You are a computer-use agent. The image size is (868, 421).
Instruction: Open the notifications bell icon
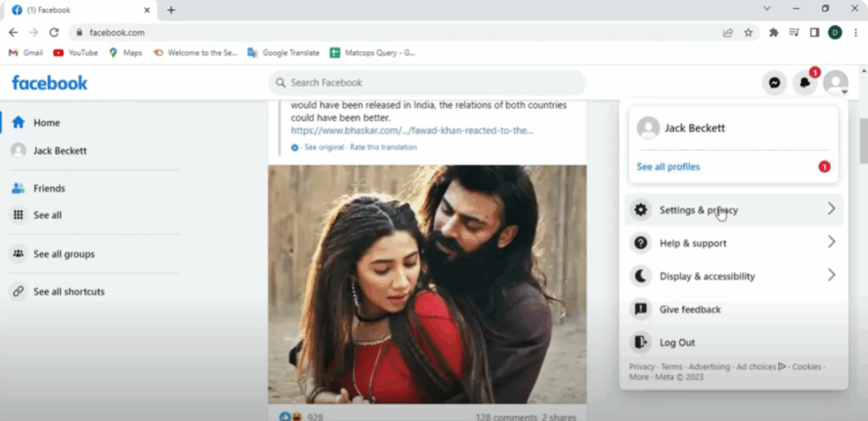(804, 83)
